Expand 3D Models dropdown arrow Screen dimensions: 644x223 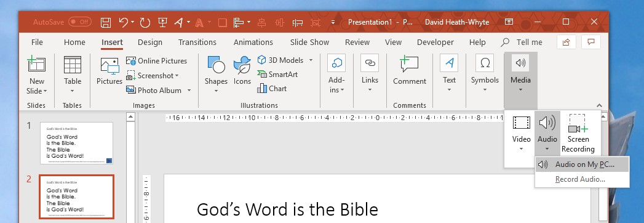tap(311, 60)
